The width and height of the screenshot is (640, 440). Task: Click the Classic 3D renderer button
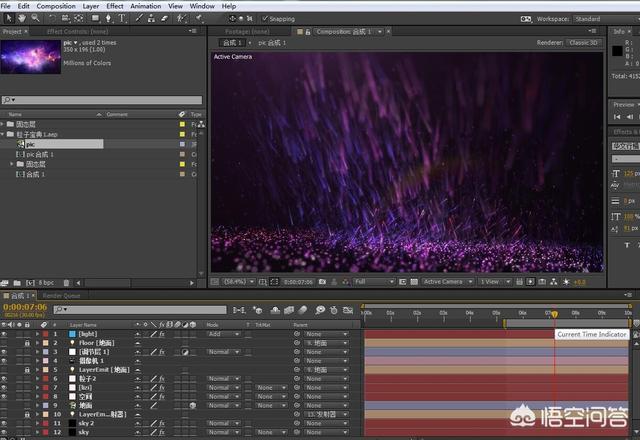[583, 43]
